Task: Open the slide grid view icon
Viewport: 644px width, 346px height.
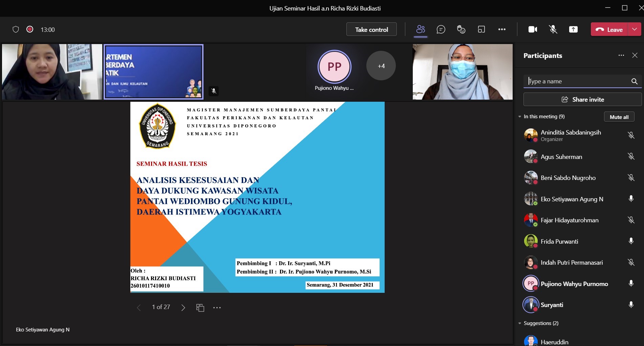Action: (x=200, y=307)
